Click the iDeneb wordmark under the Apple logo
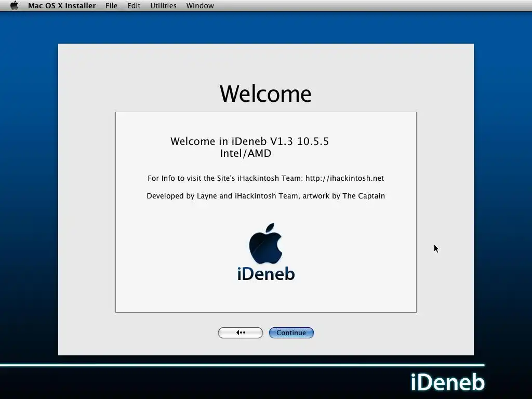 tap(266, 274)
